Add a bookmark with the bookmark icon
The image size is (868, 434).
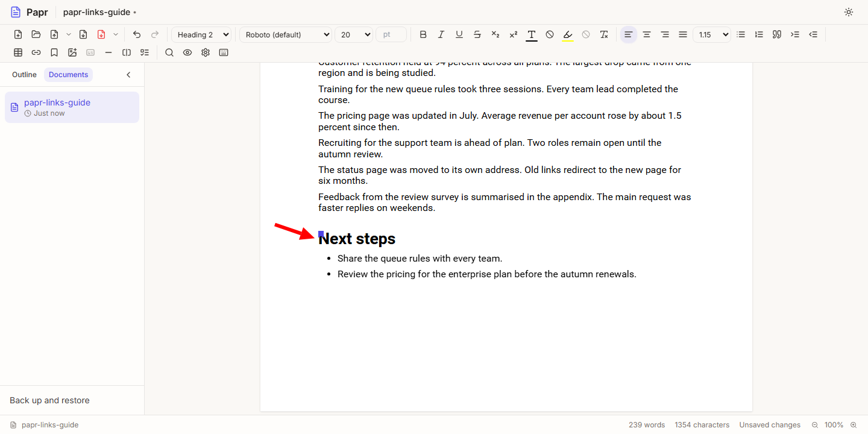[x=54, y=52]
